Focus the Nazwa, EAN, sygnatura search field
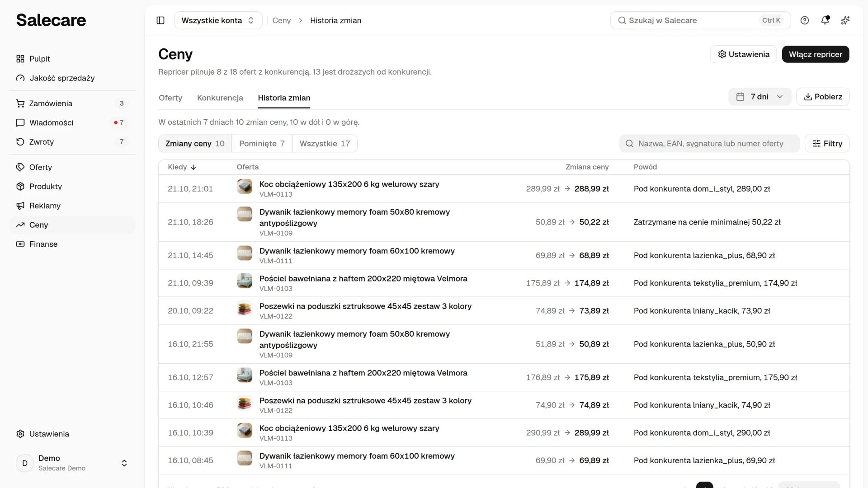The image size is (868, 488). click(709, 144)
